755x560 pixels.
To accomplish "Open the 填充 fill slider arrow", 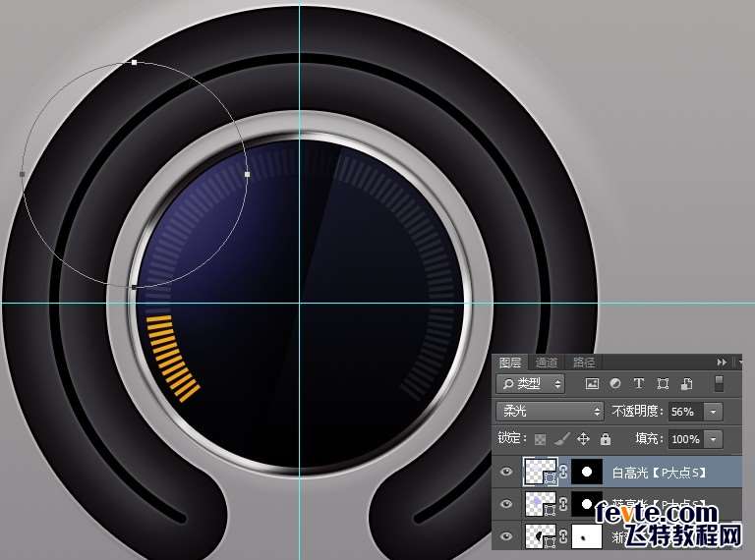I will tap(713, 439).
